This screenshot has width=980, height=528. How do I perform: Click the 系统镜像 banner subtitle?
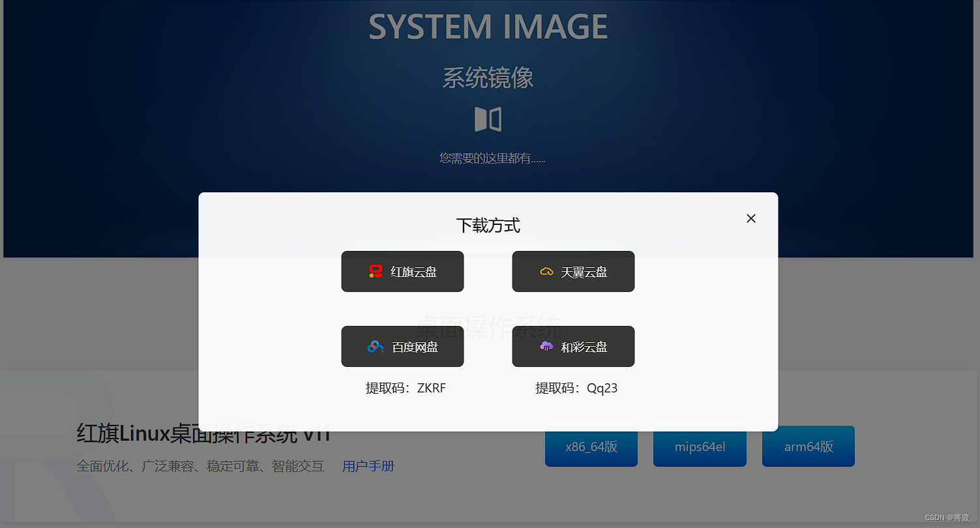tap(488, 78)
